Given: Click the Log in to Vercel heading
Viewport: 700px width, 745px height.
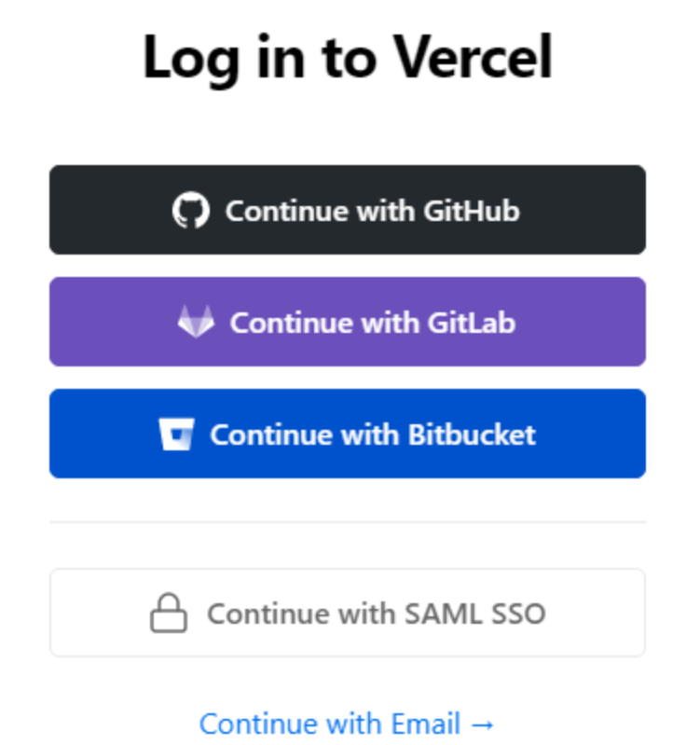Looking at the screenshot, I should point(348,58).
